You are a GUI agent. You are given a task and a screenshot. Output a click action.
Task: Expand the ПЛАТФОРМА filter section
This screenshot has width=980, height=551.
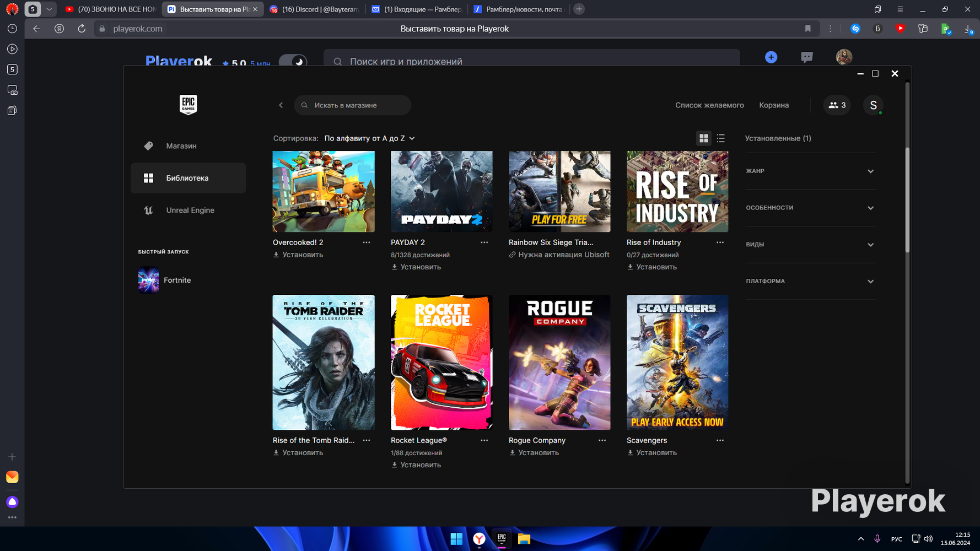810,282
